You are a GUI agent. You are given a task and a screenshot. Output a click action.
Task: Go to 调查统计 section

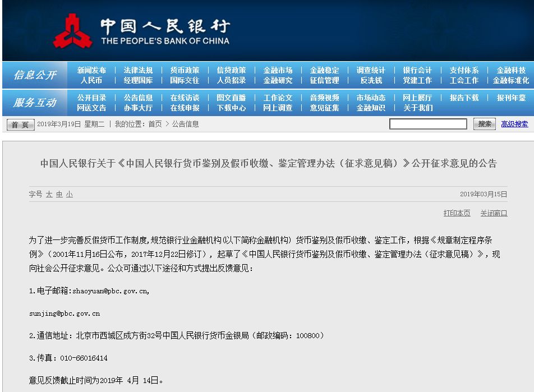click(x=371, y=70)
